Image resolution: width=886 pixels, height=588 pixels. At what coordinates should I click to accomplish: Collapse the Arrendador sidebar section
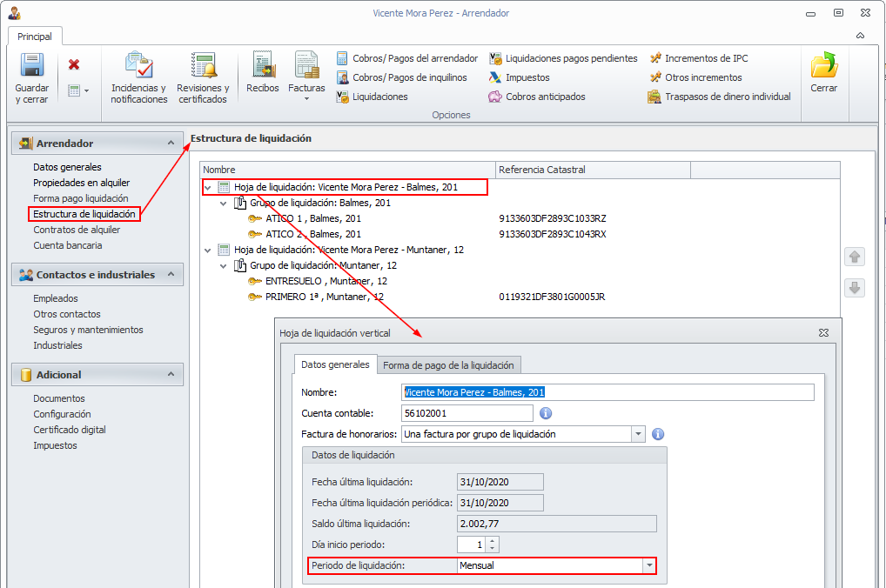[171, 143]
